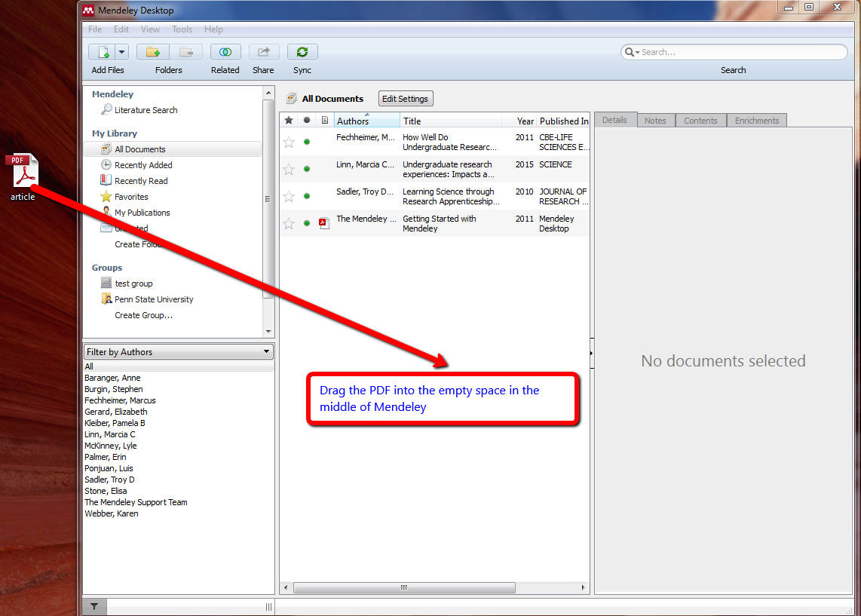Click the Create Group... link
Image resolution: width=861 pixels, height=616 pixels.
(143, 315)
